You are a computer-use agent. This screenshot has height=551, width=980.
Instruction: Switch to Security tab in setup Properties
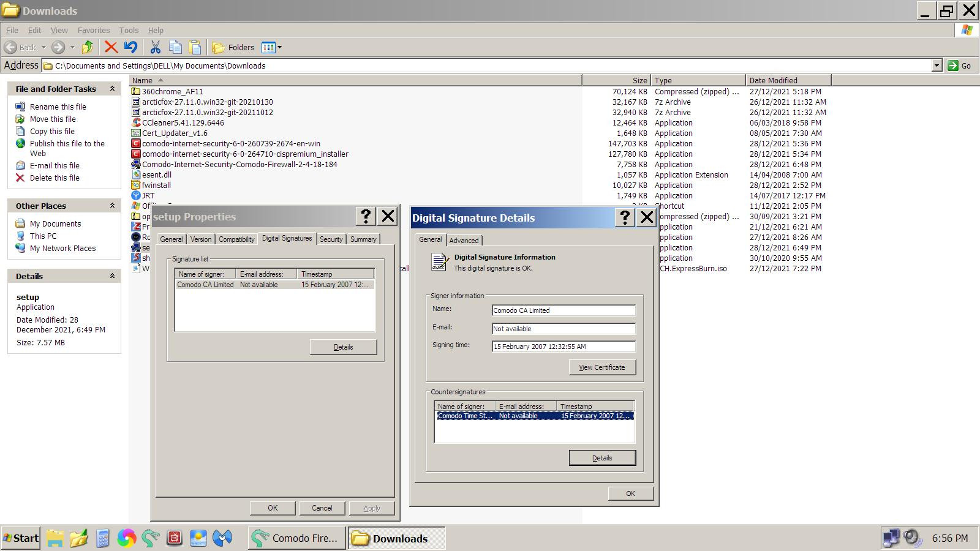pyautogui.click(x=331, y=239)
